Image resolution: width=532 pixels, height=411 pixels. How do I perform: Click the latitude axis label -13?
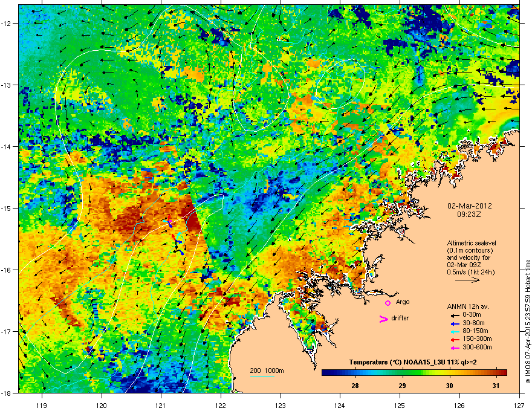click(x=7, y=85)
